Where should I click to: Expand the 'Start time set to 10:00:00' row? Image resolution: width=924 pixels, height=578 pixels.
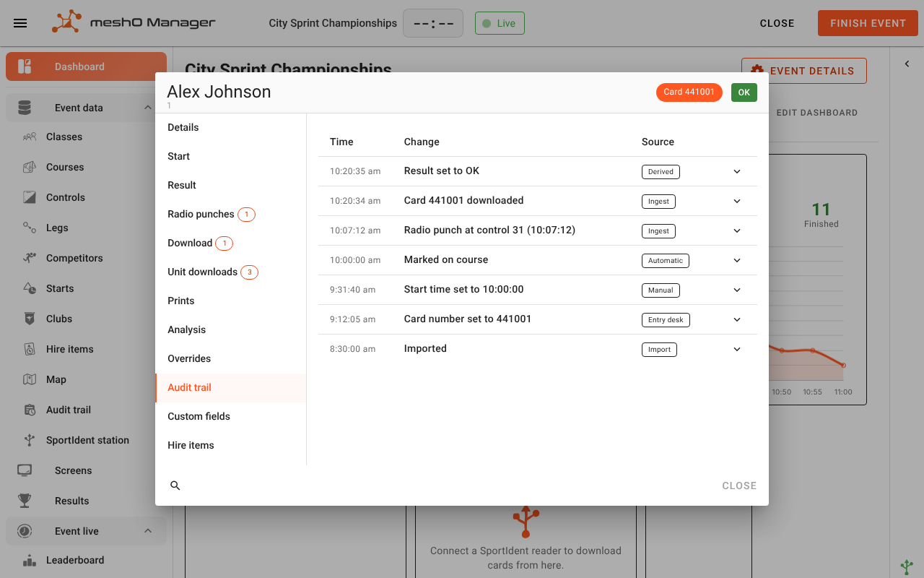coord(737,290)
